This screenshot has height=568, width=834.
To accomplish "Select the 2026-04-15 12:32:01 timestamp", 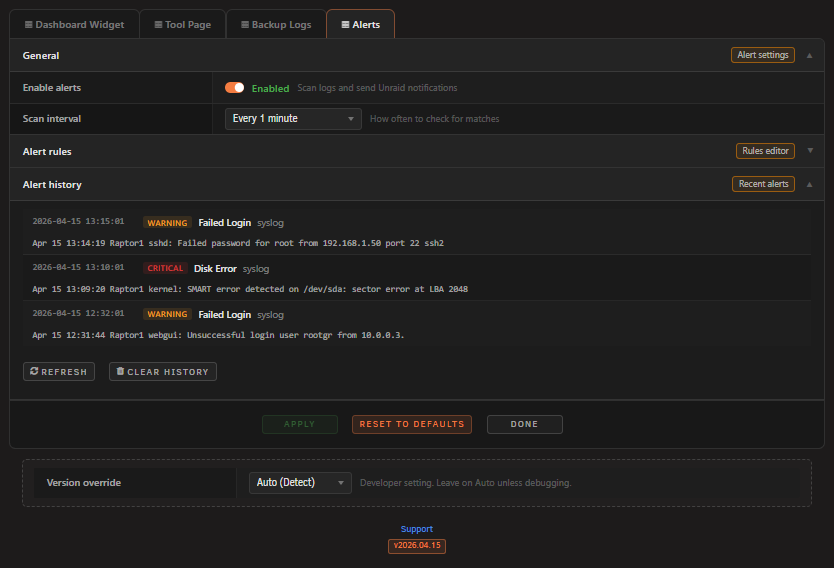I will [x=78, y=313].
